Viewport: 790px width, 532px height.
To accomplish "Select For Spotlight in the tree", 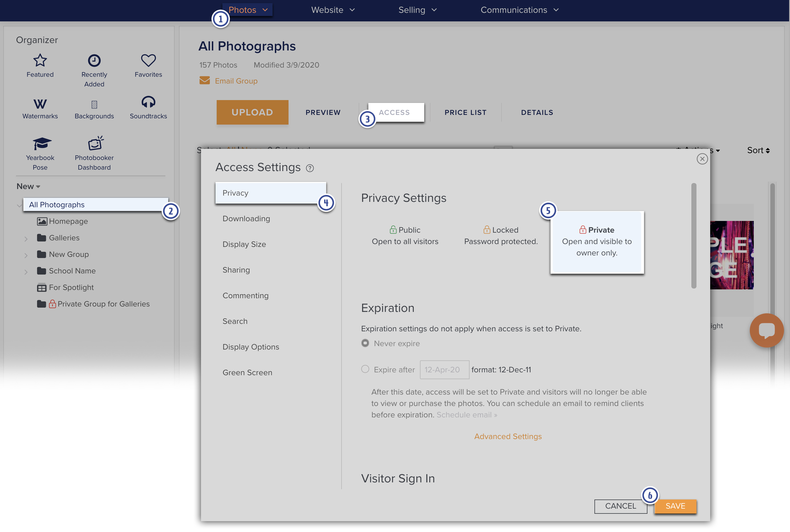I will [x=71, y=287].
